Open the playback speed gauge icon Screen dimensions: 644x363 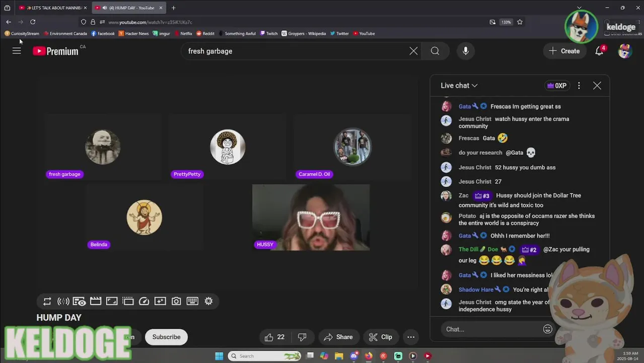[144, 301]
